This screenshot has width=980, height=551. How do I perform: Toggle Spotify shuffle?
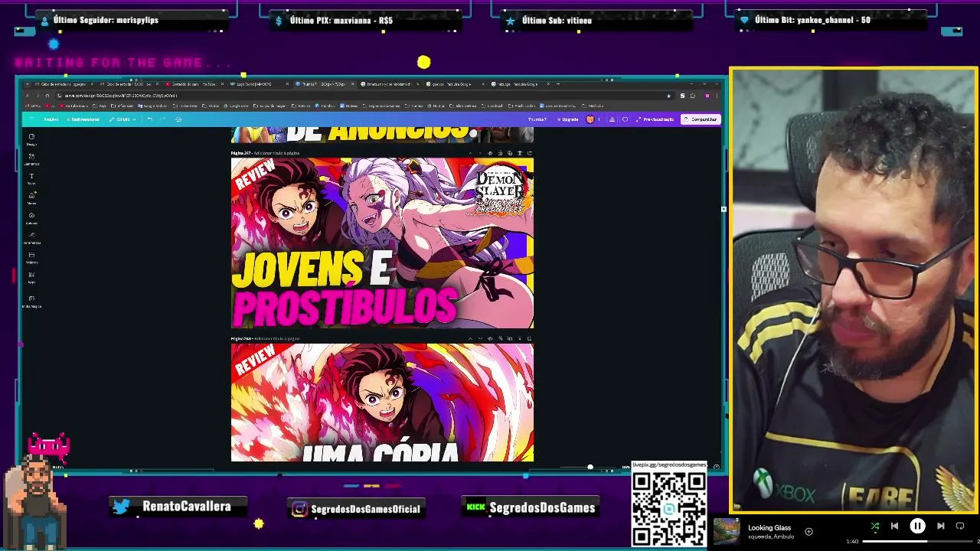pyautogui.click(x=875, y=526)
